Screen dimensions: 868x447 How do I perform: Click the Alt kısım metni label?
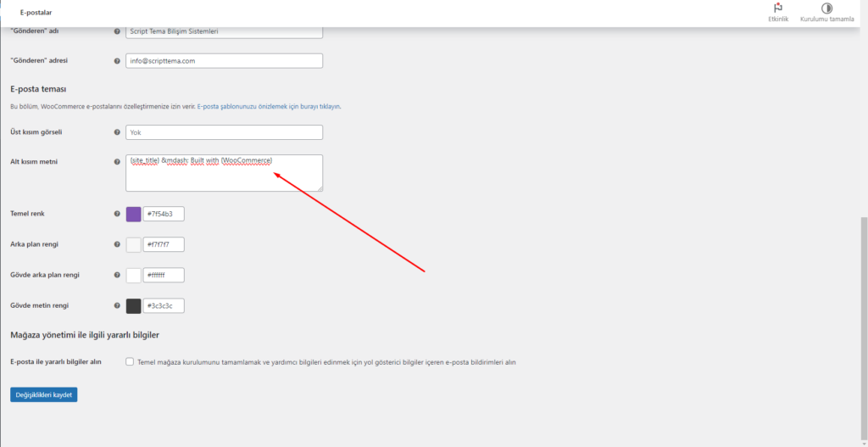tap(34, 162)
